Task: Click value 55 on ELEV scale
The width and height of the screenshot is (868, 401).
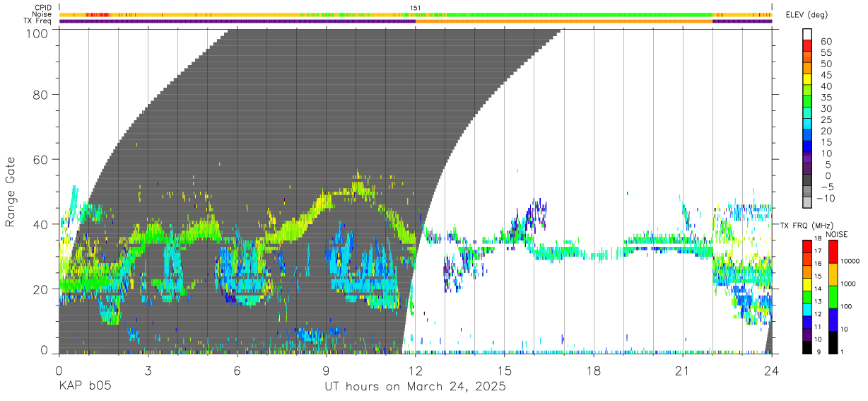Action: [826, 52]
